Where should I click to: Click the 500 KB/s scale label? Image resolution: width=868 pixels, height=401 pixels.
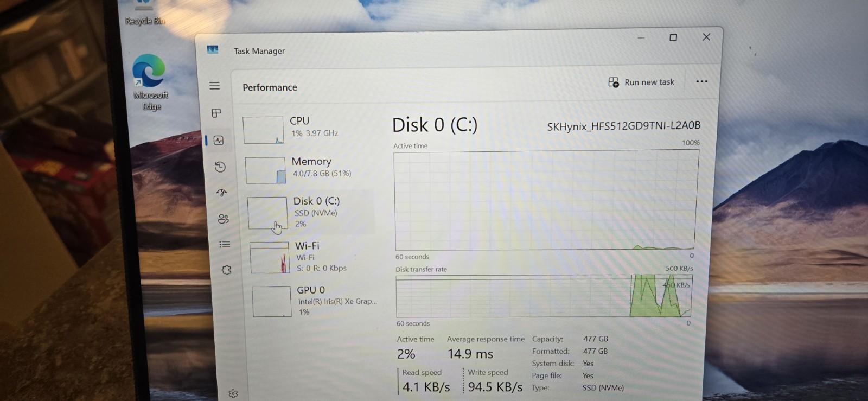pos(679,268)
